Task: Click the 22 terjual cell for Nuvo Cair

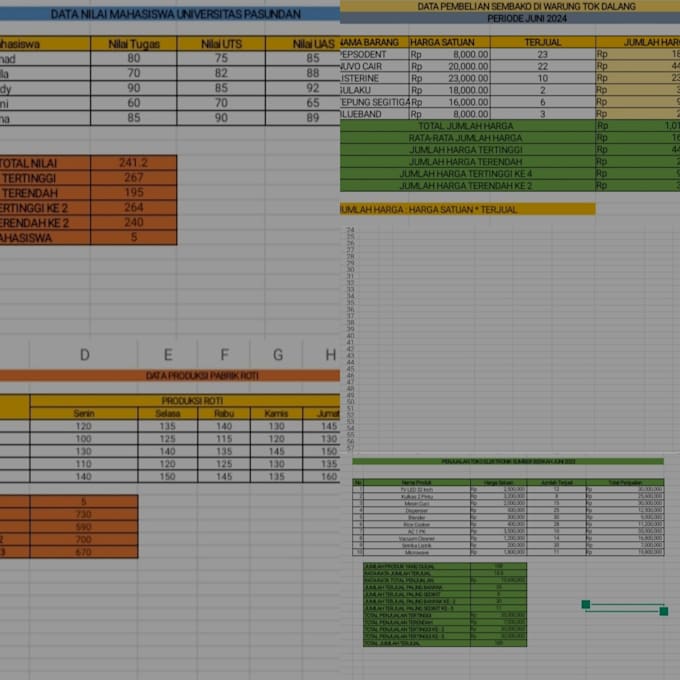Action: pyautogui.click(x=543, y=66)
